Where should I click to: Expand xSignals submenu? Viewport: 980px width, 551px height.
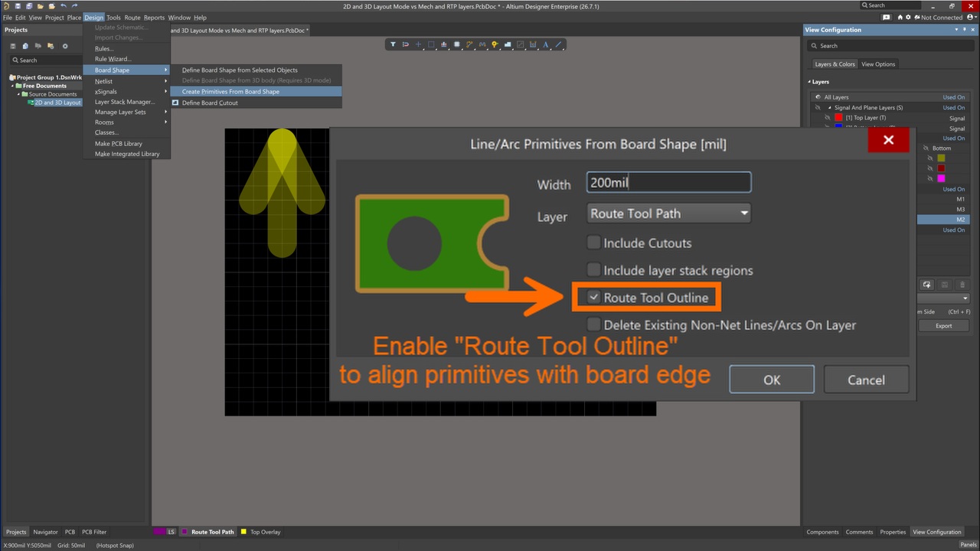point(165,92)
